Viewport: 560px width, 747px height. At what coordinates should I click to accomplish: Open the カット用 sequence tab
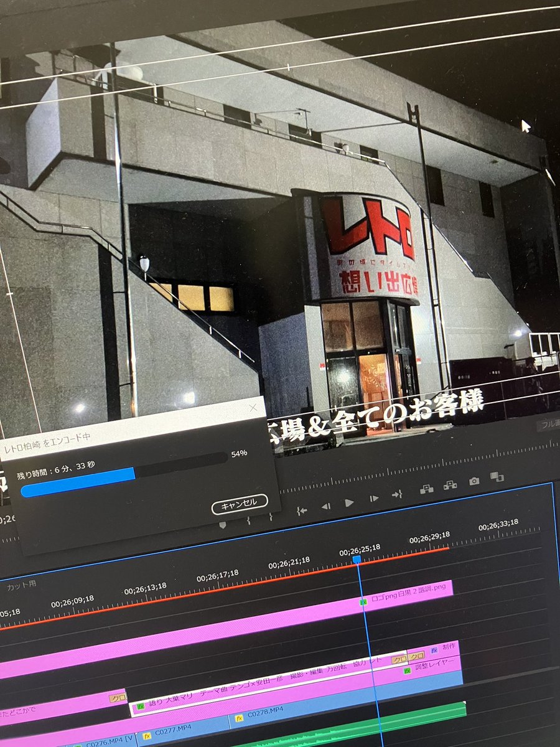coord(22,585)
